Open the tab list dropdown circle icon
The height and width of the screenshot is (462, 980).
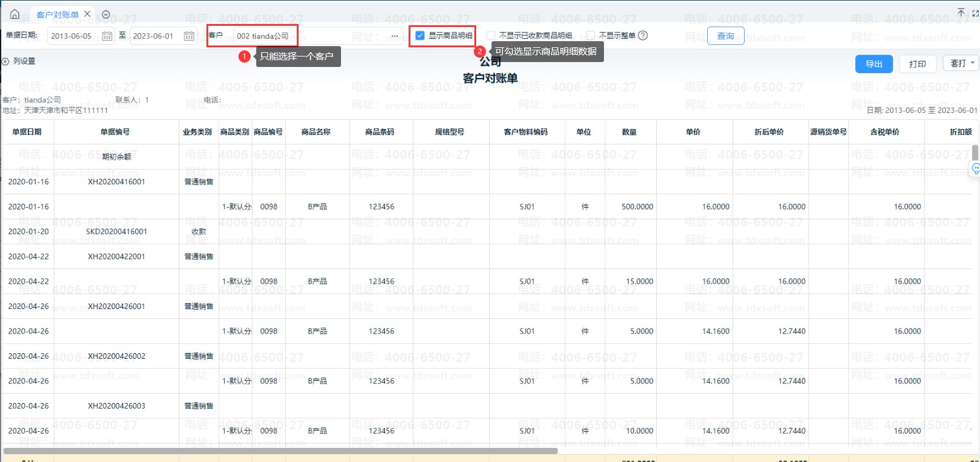(x=106, y=15)
